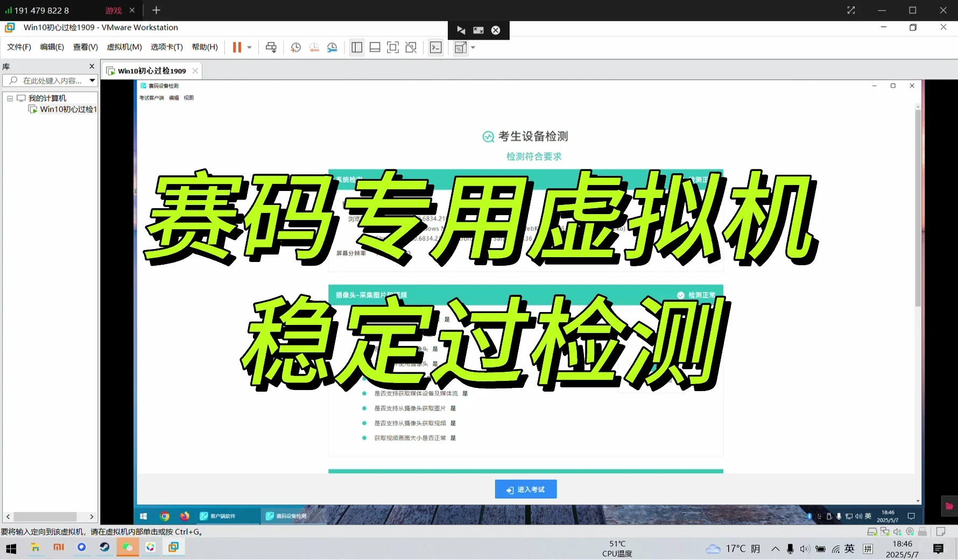
Task: Click the host microphone tray icon
Action: 790,549
